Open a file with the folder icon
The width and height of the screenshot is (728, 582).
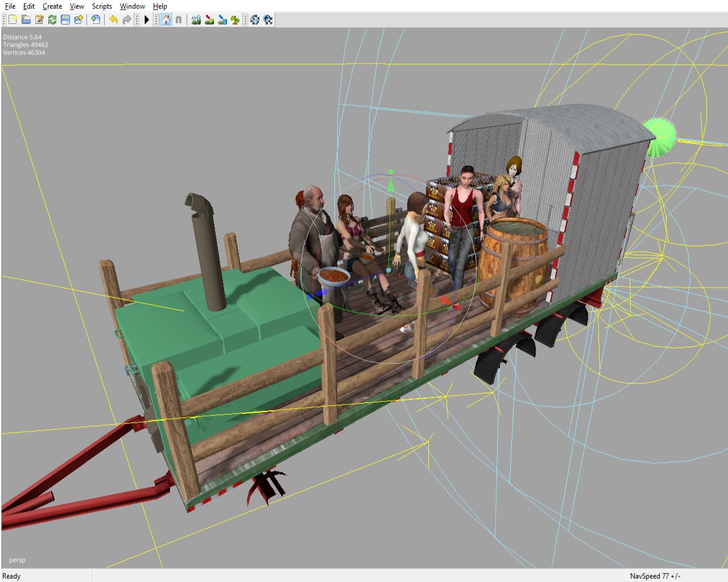pyautogui.click(x=26, y=20)
